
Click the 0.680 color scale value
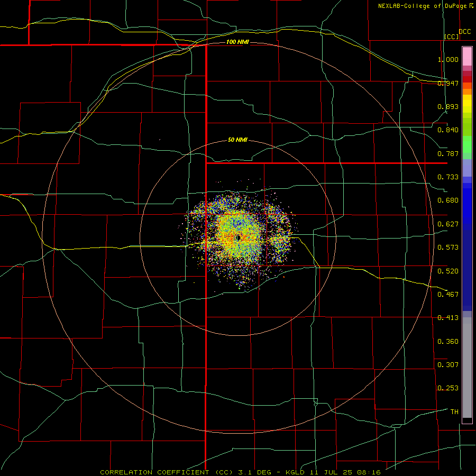448,200
